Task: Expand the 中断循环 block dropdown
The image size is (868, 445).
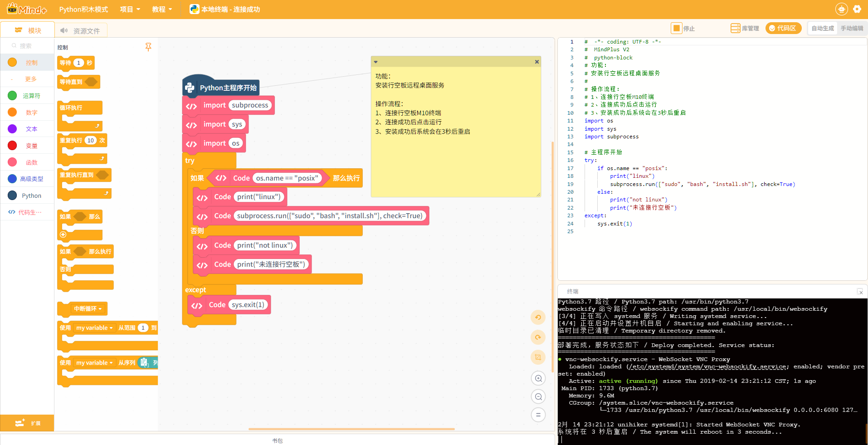Action: [100, 309]
